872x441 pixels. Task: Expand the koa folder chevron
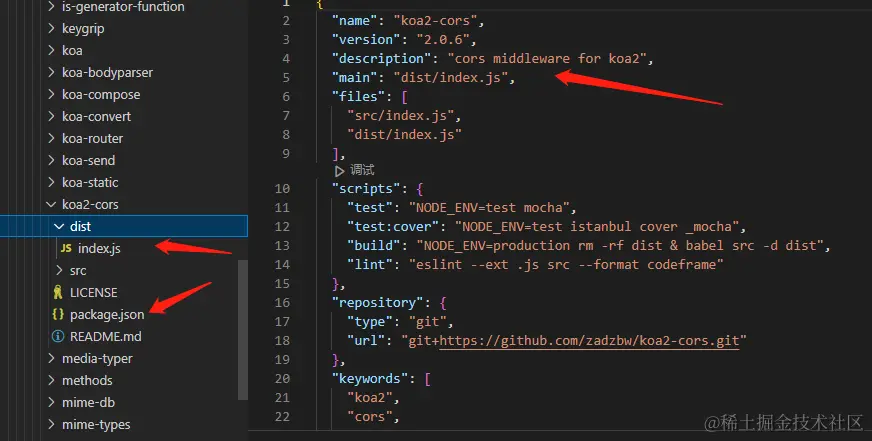[x=51, y=51]
